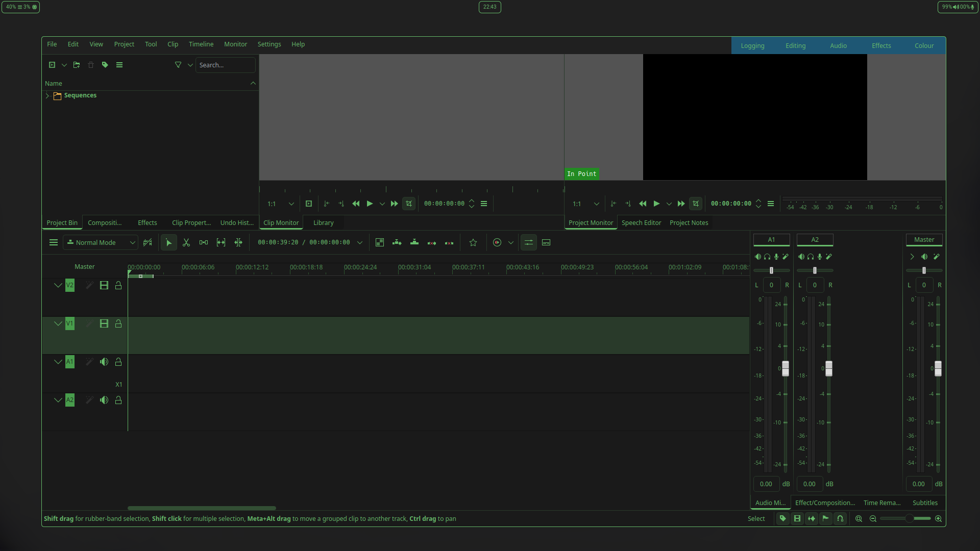
Task: Select the Spacer tool in the timeline toolbar
Action: (204, 243)
